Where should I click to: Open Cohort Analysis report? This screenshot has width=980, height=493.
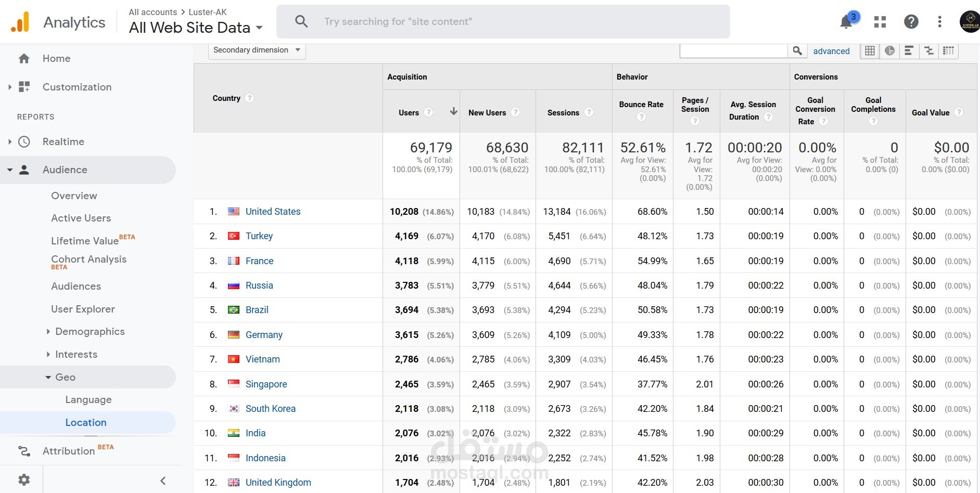[88, 259]
